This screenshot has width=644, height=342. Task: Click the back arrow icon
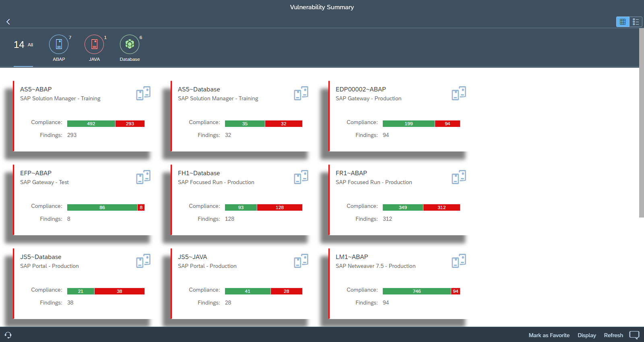click(x=8, y=22)
